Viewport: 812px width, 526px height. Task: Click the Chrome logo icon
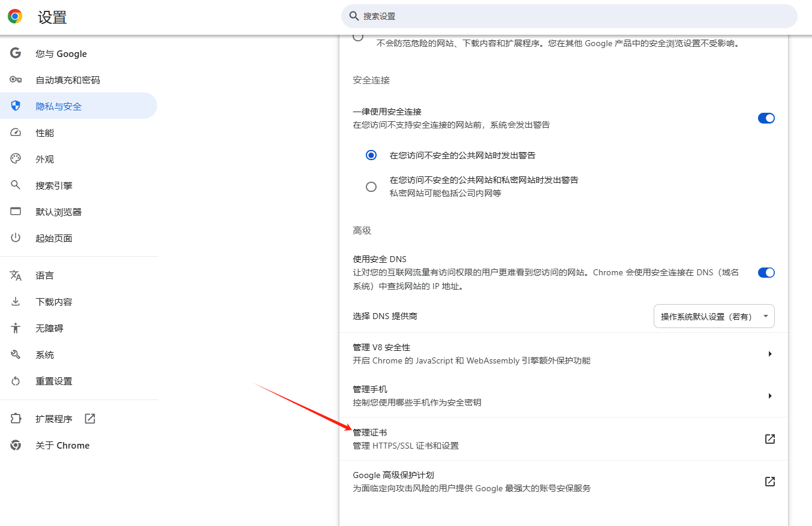[15, 16]
